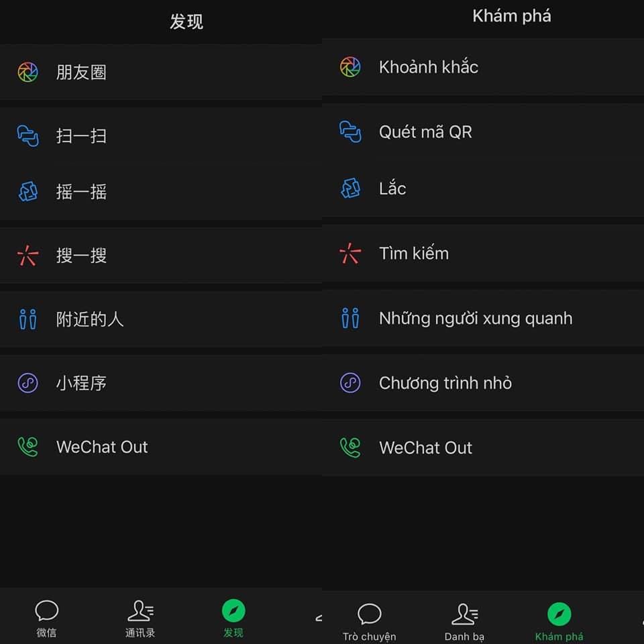This screenshot has height=644, width=644.
Task: Select the green 发现 discover tab
Action: tap(233, 619)
